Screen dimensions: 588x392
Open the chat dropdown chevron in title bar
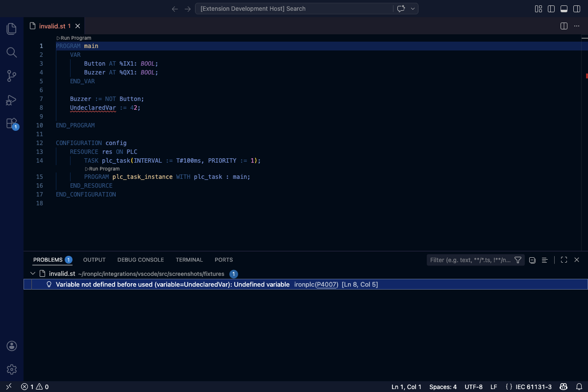(x=413, y=9)
